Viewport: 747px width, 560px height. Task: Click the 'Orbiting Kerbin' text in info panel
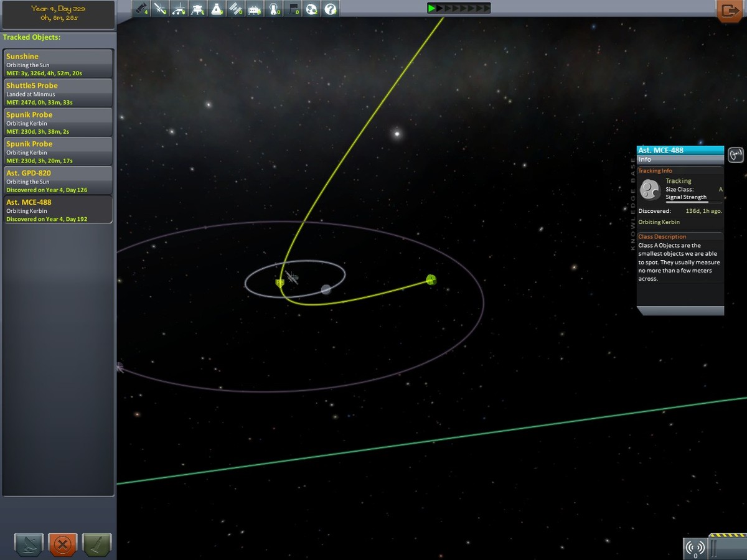pyautogui.click(x=659, y=222)
